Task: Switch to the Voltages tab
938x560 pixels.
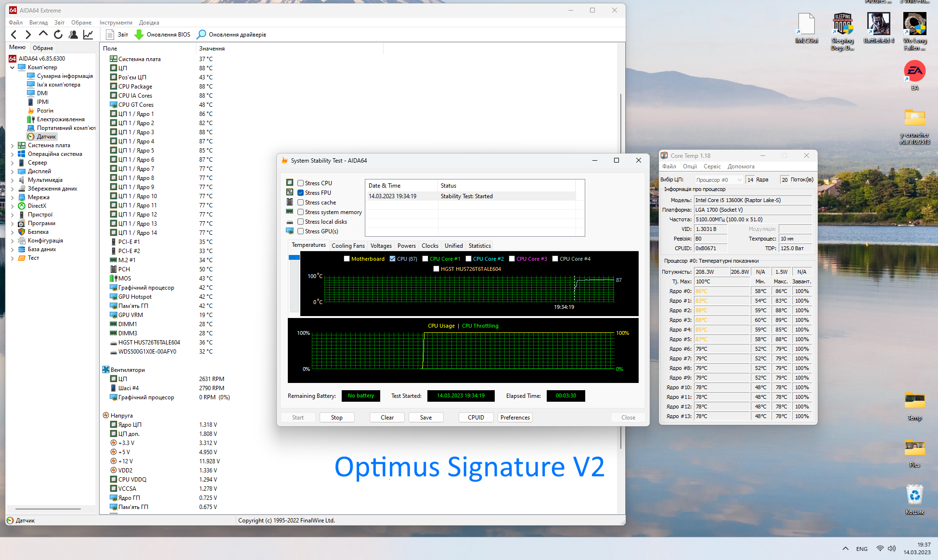Action: [x=381, y=245]
